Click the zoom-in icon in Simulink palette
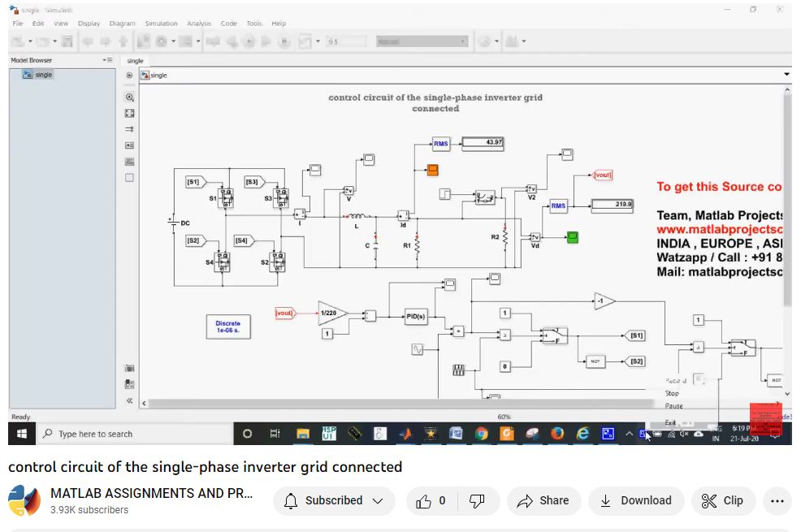Viewport: 801px width, 532px height. (x=129, y=97)
